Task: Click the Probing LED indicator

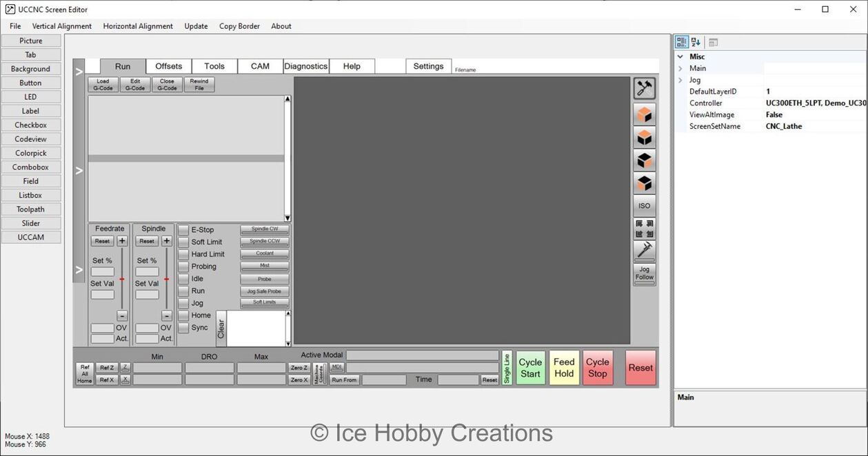Action: [183, 267]
